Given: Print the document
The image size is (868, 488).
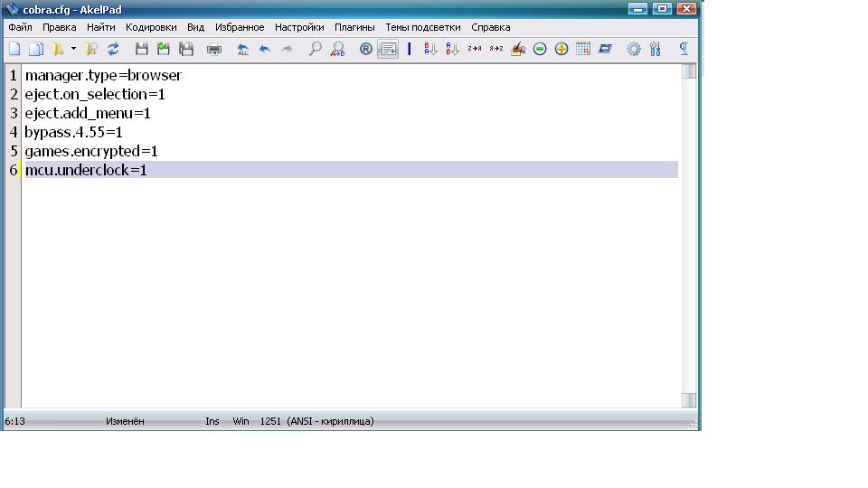Looking at the screenshot, I should point(214,49).
